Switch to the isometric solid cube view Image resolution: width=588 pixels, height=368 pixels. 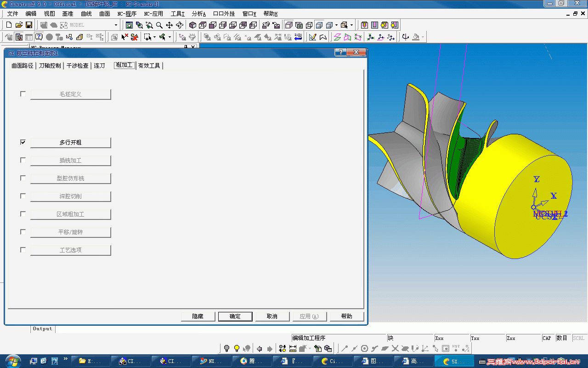[x=192, y=25]
